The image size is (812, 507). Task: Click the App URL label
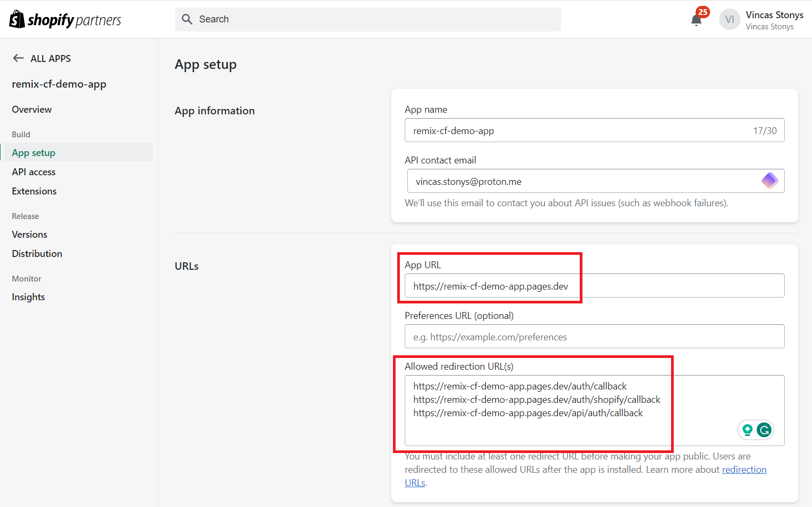click(423, 265)
